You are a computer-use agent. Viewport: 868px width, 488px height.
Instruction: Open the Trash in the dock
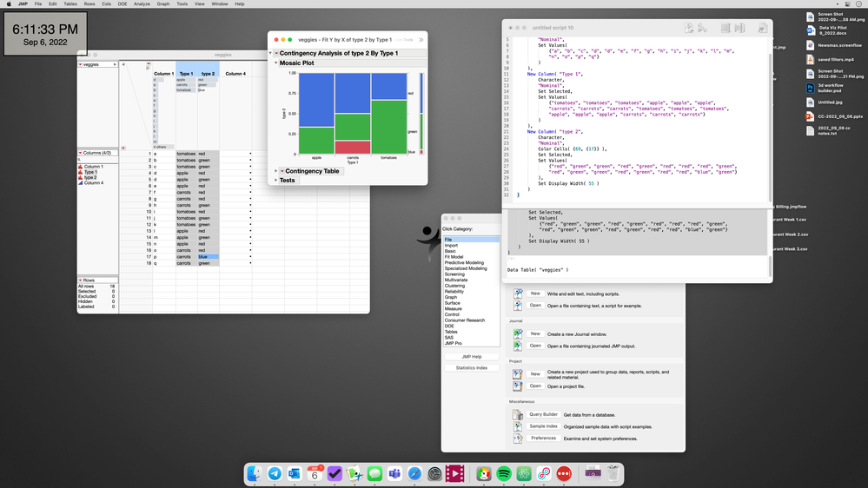coord(613,473)
